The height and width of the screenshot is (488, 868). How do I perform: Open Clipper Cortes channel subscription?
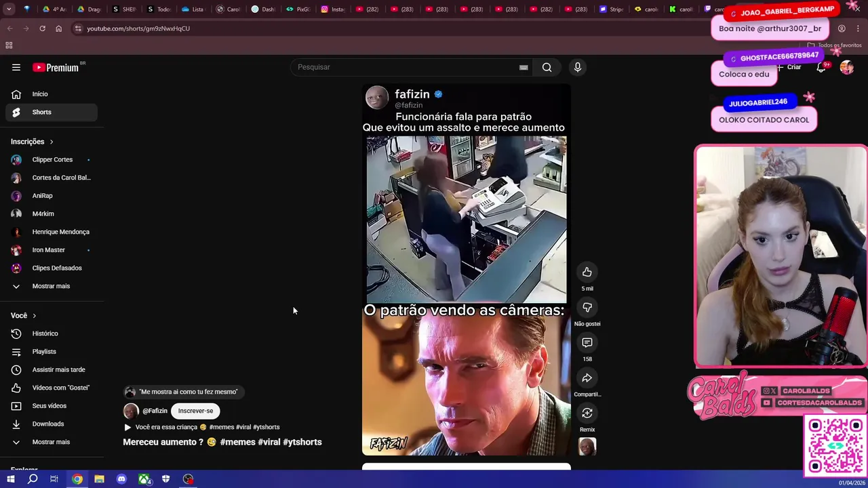[x=52, y=159]
